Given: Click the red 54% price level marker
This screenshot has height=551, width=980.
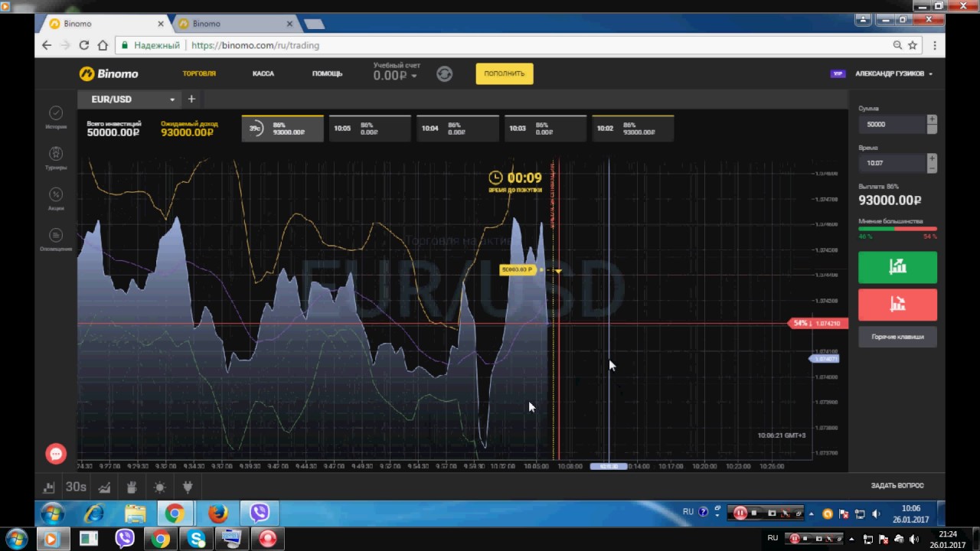Looking at the screenshot, I should pos(818,324).
